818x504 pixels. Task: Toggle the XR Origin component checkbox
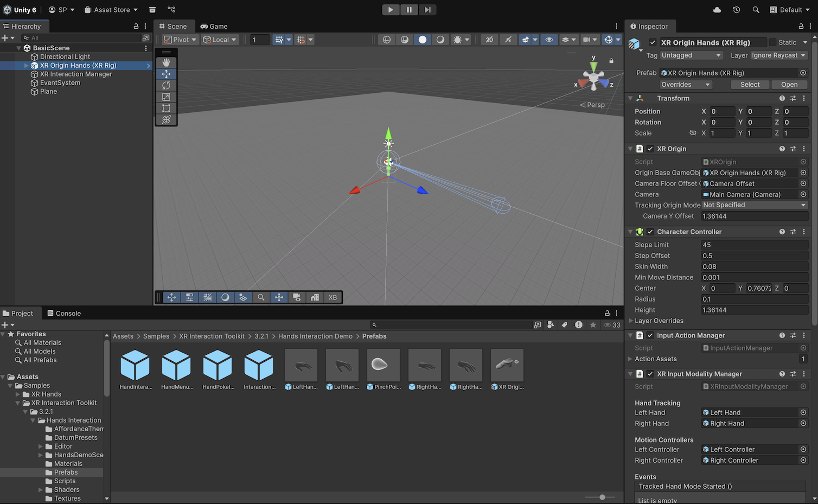point(650,149)
